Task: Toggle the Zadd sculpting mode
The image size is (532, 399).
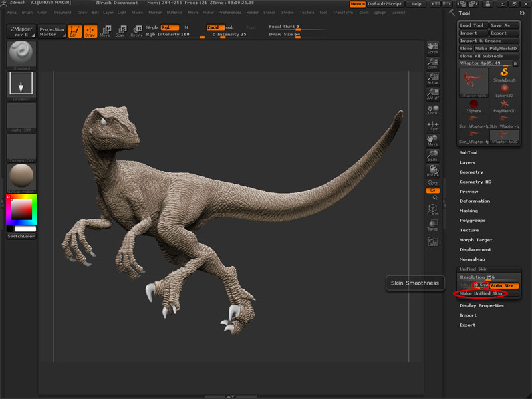Action: click(x=214, y=27)
